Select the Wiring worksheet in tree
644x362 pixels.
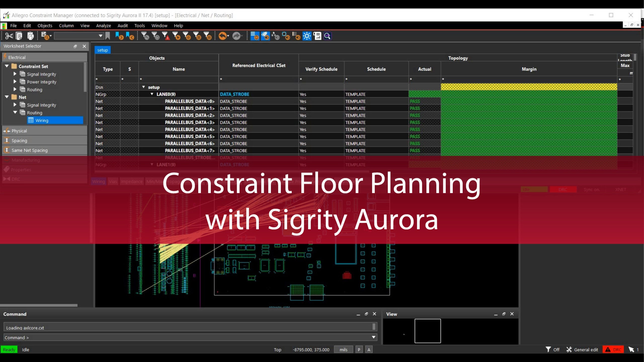55,120
